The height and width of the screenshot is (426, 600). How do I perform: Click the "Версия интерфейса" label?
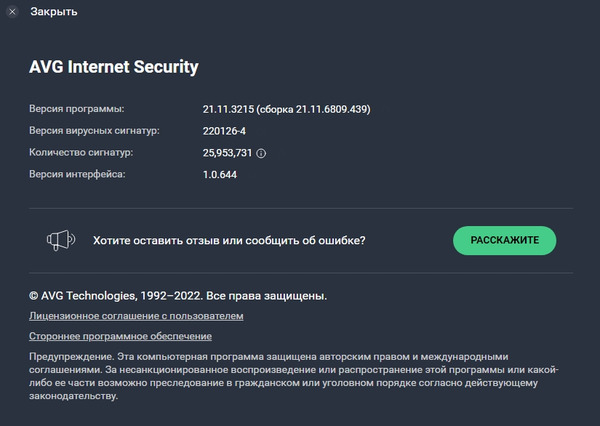(x=76, y=175)
